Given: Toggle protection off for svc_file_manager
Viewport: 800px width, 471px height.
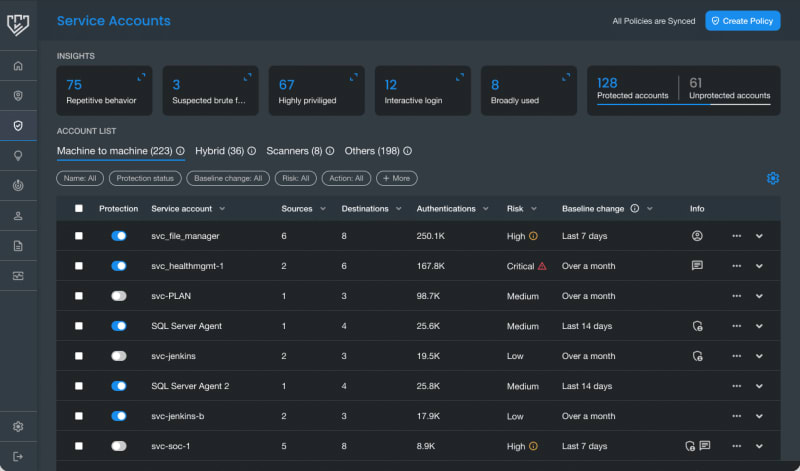Looking at the screenshot, I should (119, 236).
